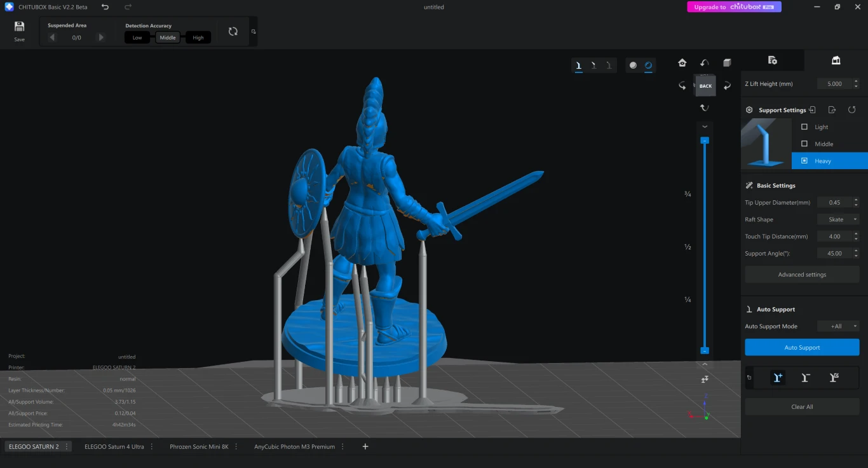Click the Undo arrow in title bar
Image resolution: width=868 pixels, height=468 pixels.
coord(105,7)
